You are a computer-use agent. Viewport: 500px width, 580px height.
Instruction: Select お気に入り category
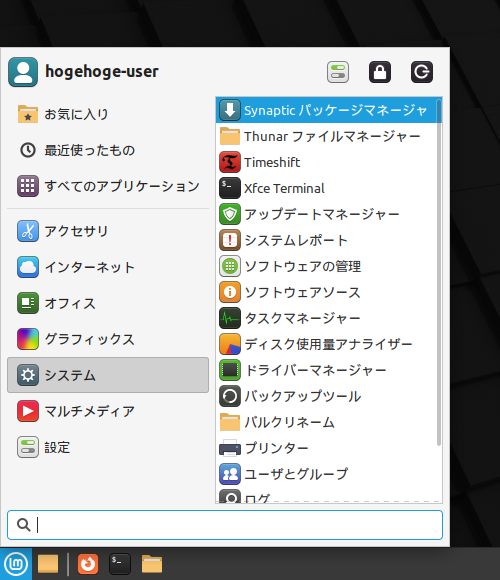click(x=108, y=114)
